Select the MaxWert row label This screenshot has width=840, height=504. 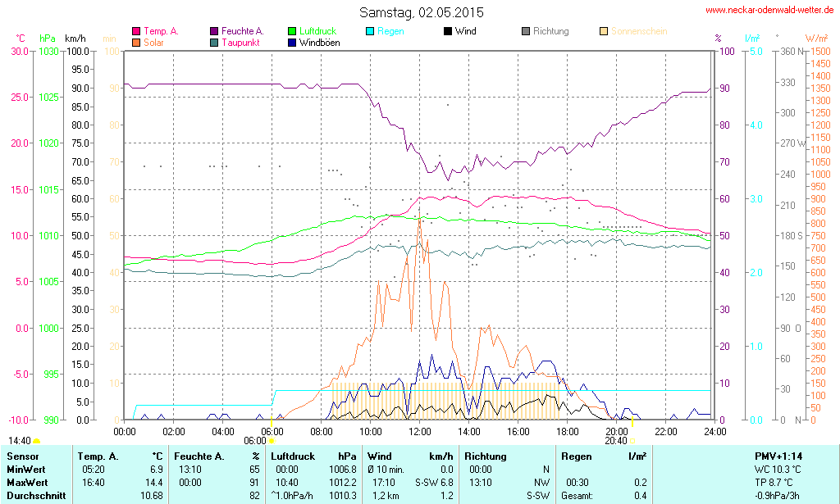pyautogui.click(x=27, y=482)
